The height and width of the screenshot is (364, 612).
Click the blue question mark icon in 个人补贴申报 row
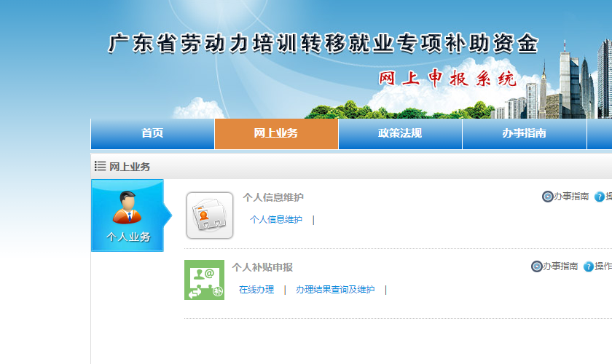[x=589, y=266]
